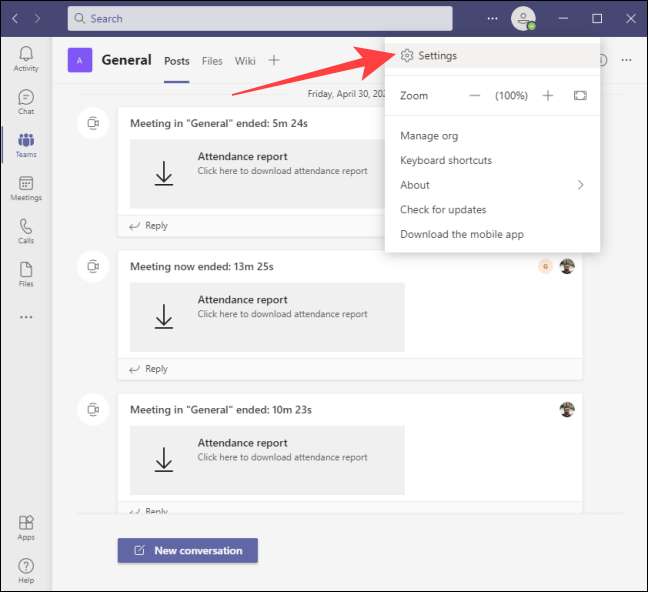Zoom out with the minus button
Viewport: 648px width, 592px height.
475,96
